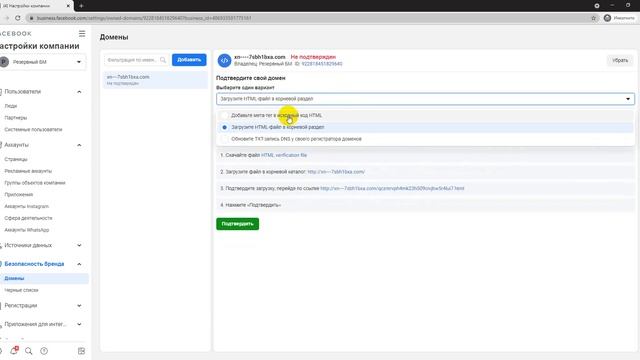Open Домены in sidebar

(x=14, y=278)
